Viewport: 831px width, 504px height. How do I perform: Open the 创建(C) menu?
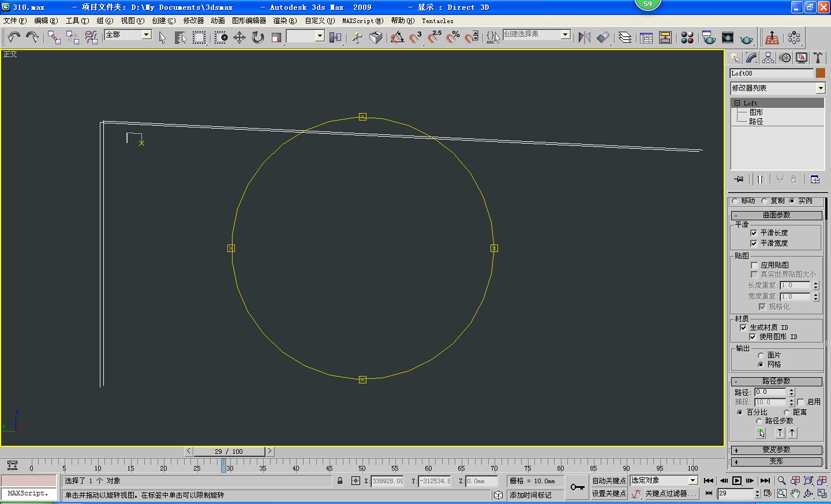point(163,21)
